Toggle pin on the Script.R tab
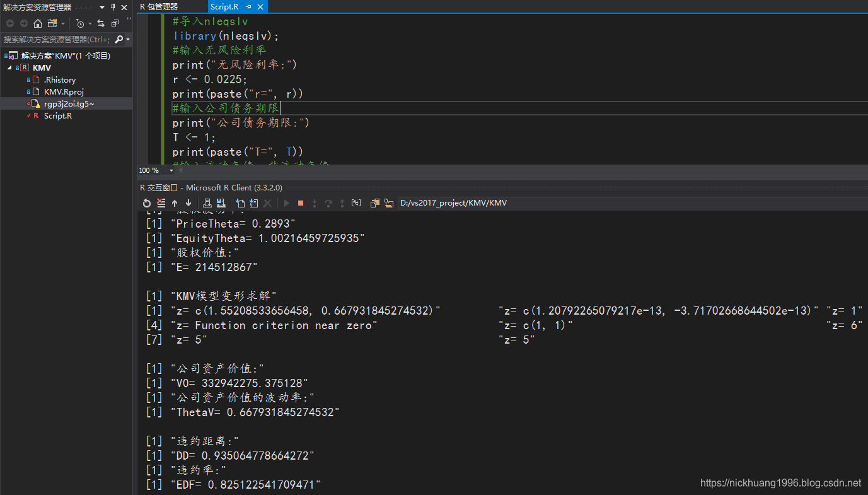 pyautogui.click(x=248, y=7)
